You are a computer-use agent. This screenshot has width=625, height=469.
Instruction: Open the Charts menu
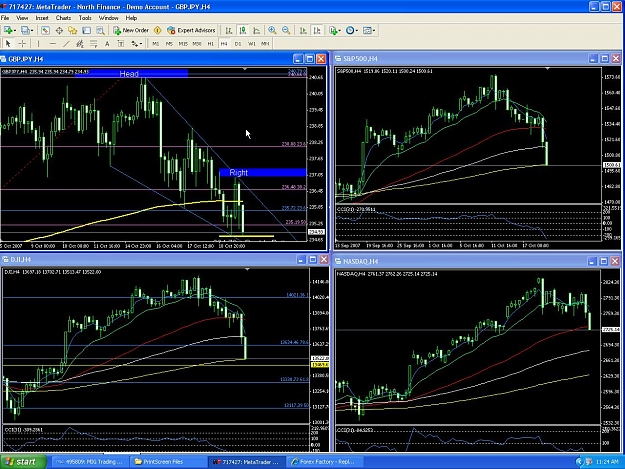point(63,18)
